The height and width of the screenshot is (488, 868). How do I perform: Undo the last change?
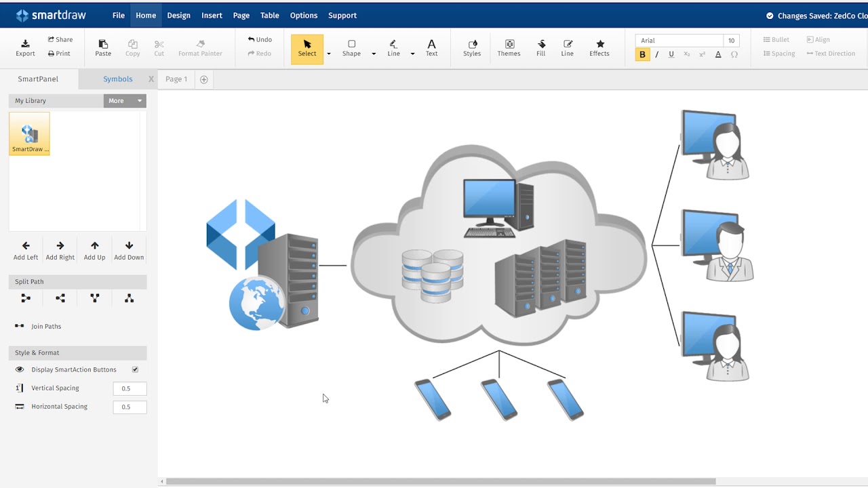(x=260, y=39)
